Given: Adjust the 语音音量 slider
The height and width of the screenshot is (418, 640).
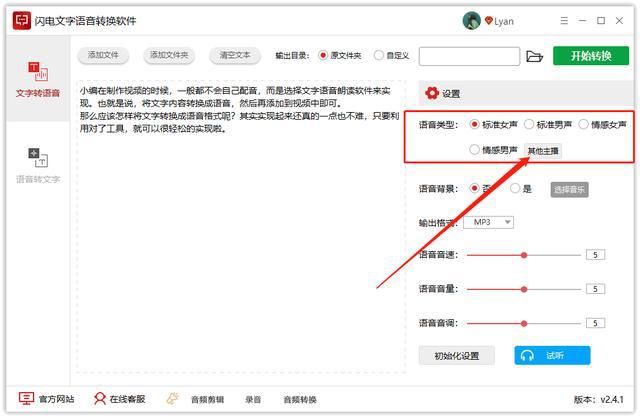Looking at the screenshot, I should [x=524, y=289].
